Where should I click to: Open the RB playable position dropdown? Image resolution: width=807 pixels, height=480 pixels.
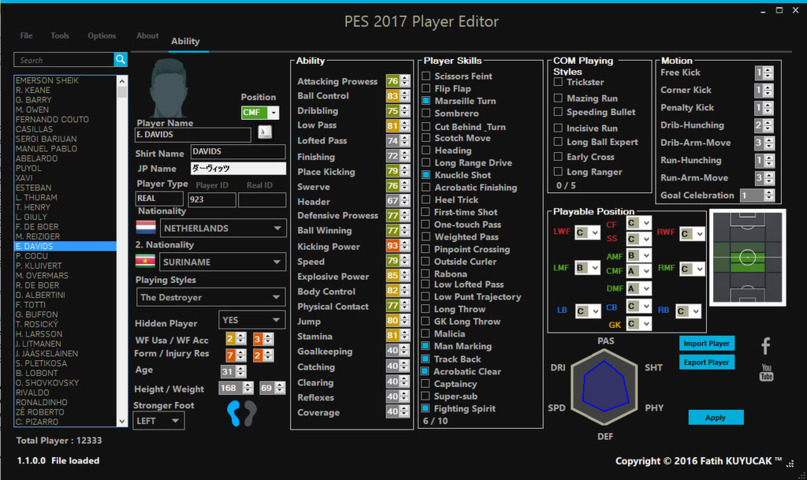[x=689, y=311]
